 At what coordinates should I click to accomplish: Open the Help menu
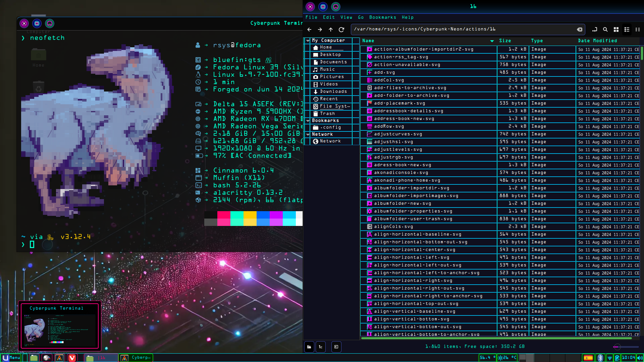[408, 17]
